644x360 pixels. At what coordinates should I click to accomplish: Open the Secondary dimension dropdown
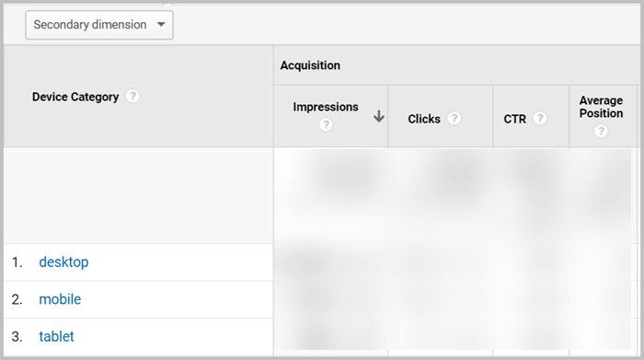point(99,25)
